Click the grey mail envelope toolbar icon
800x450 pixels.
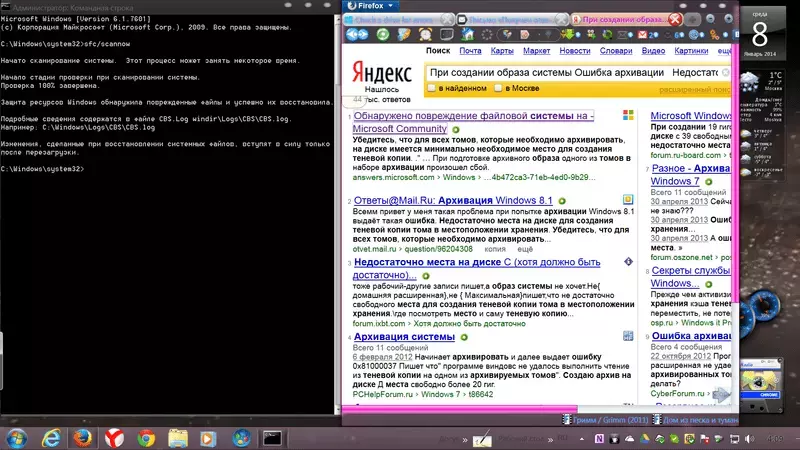pyautogui.click(x=622, y=35)
